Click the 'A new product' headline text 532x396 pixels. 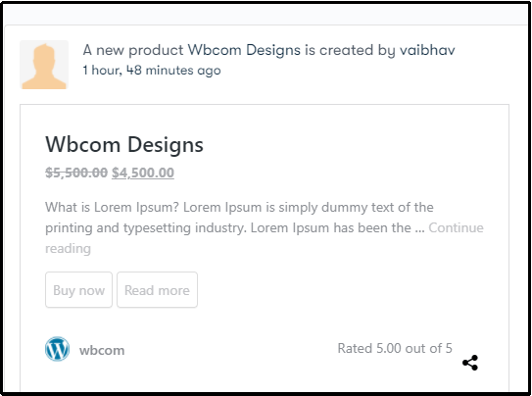(133, 50)
